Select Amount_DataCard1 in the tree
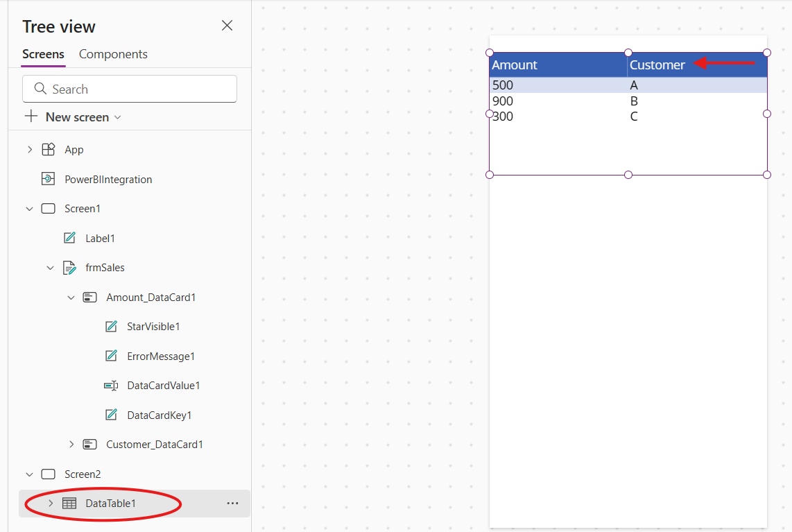 pyautogui.click(x=151, y=298)
